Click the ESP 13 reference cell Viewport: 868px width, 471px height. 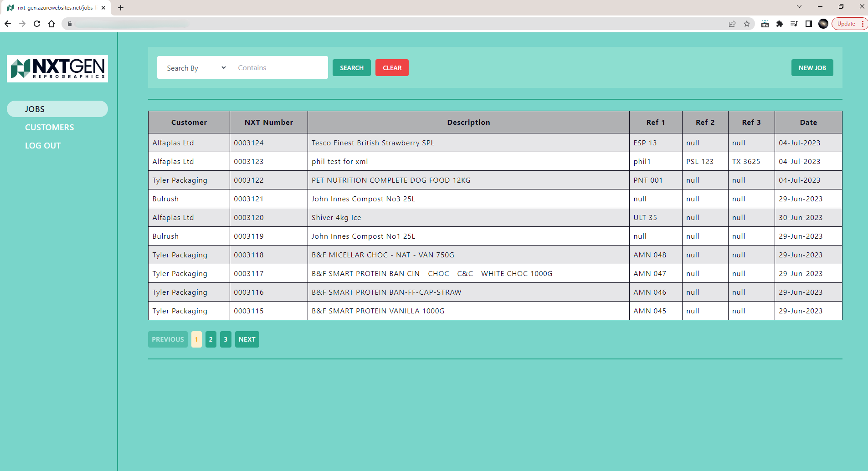[656, 143]
